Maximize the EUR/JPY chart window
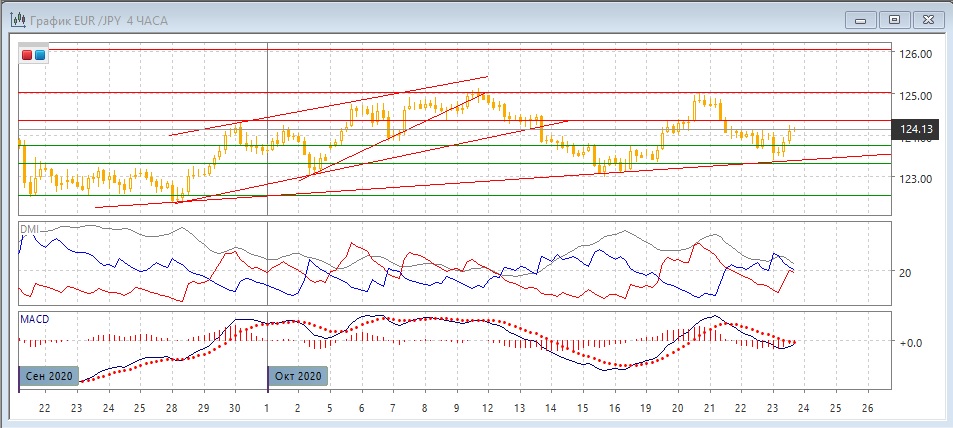Viewport: 953px width, 428px height. coord(894,19)
